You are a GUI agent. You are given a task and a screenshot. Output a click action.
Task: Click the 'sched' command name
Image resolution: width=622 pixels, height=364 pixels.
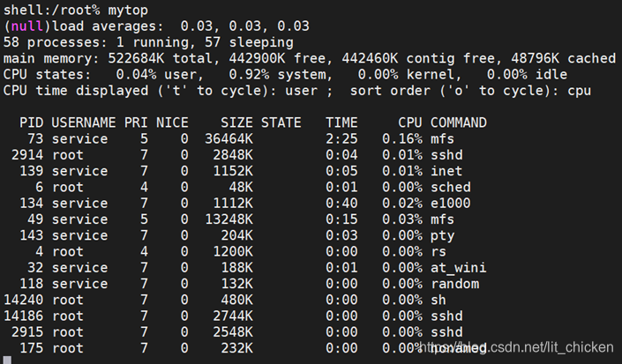[451, 188]
